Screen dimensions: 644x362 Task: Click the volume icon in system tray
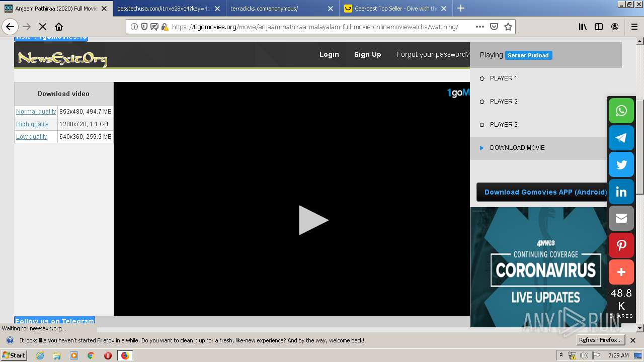tap(584, 355)
